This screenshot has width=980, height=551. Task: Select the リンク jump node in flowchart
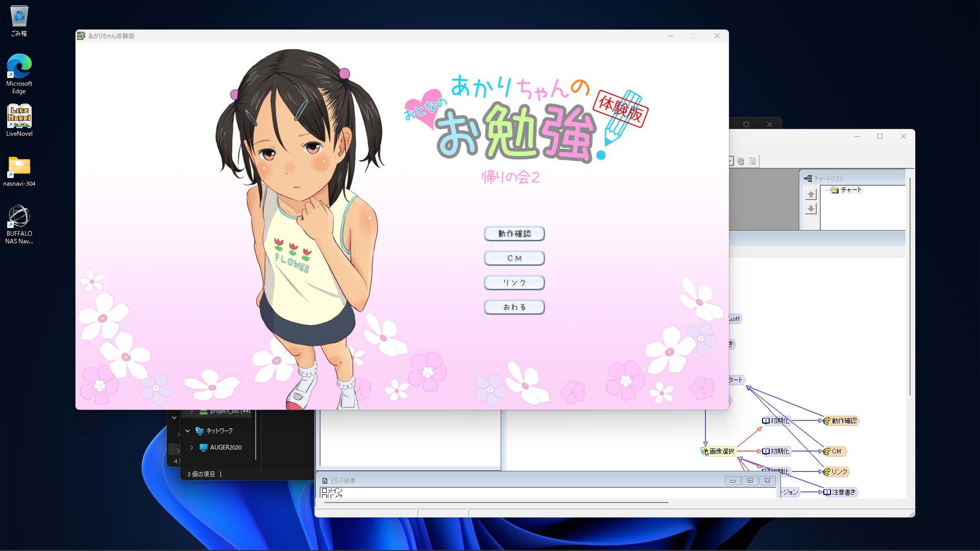point(836,472)
